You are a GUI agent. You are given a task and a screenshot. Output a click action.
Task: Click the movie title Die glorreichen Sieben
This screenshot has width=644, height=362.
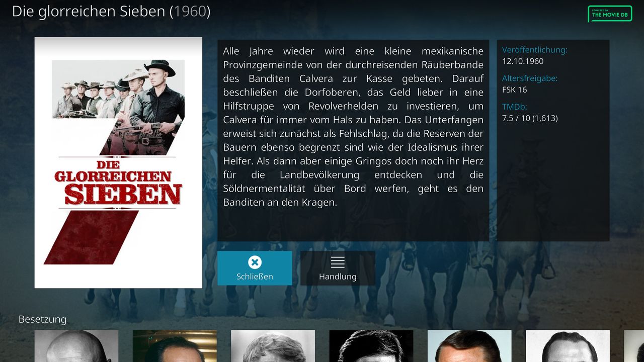(x=89, y=12)
